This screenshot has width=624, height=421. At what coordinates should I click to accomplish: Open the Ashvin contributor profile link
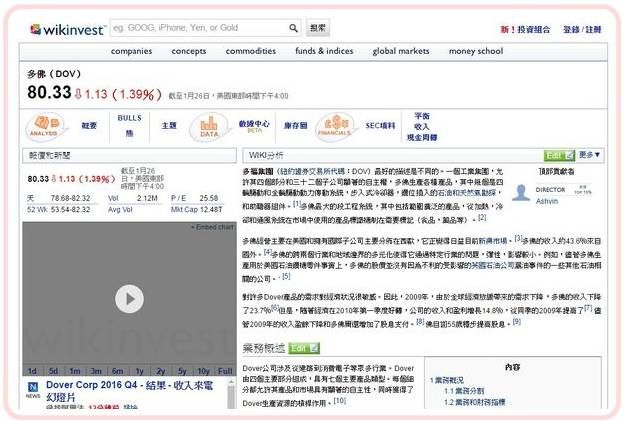(x=547, y=201)
